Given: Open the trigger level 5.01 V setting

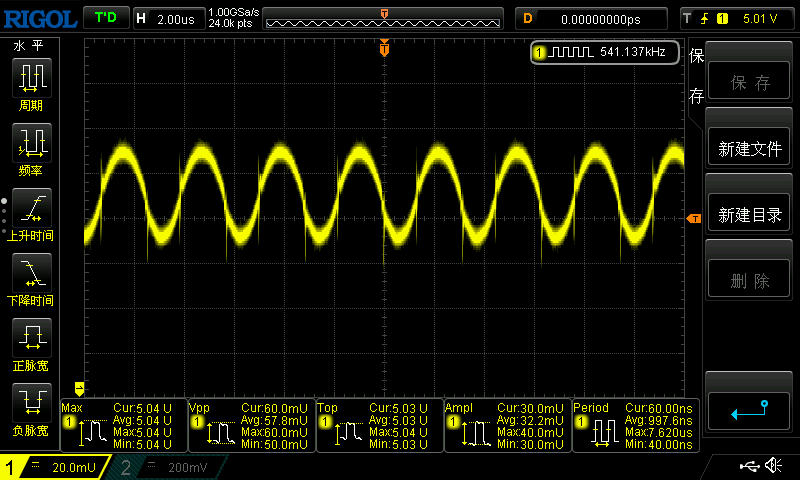Looking at the screenshot, I should pyautogui.click(x=738, y=18).
